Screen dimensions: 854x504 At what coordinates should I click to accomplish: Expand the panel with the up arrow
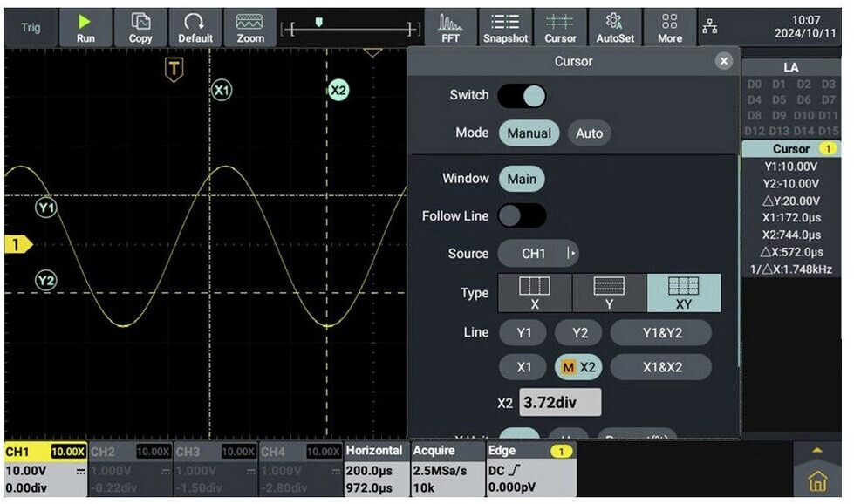817,451
